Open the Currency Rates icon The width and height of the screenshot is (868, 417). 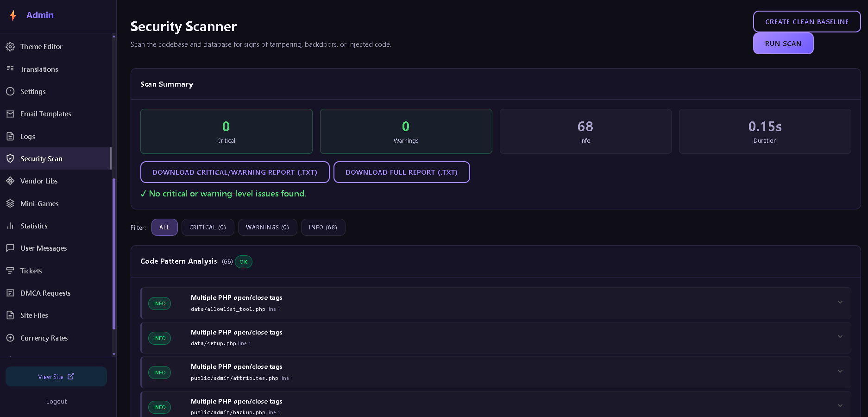(x=10, y=338)
